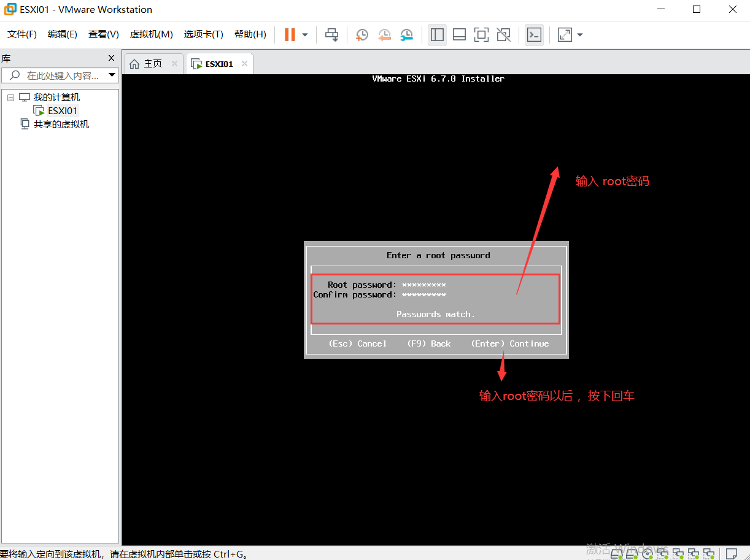Open the 查看(V) menu
This screenshot has width=750, height=560.
(104, 34)
